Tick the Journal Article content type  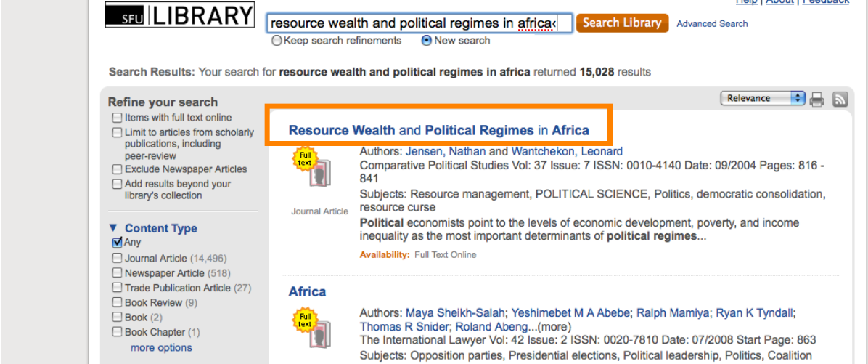pos(117,258)
